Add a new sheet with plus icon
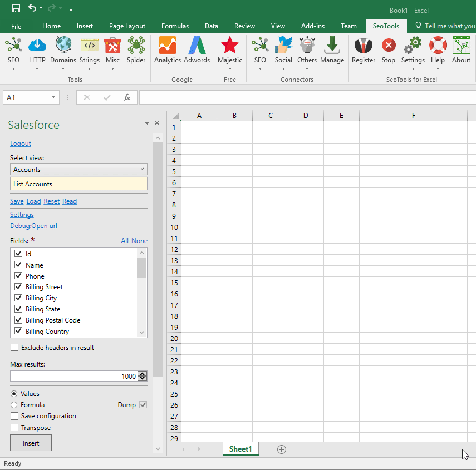476x470 pixels. coord(282,449)
